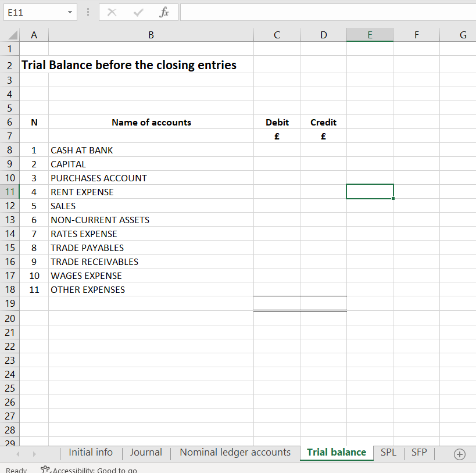Click the Cancel (X) icon beside formula bar

[112, 13]
